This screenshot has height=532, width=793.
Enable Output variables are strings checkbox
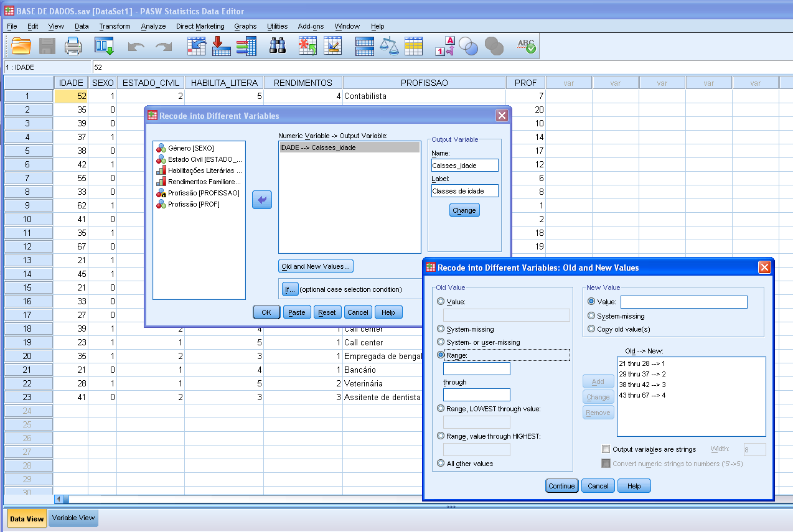pyautogui.click(x=606, y=449)
